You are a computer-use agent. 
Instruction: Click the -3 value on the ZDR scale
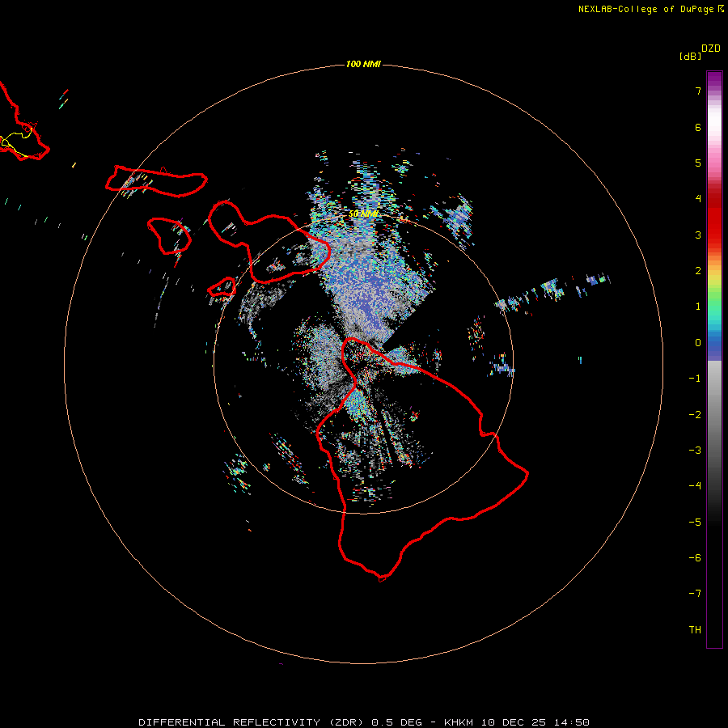click(x=695, y=451)
